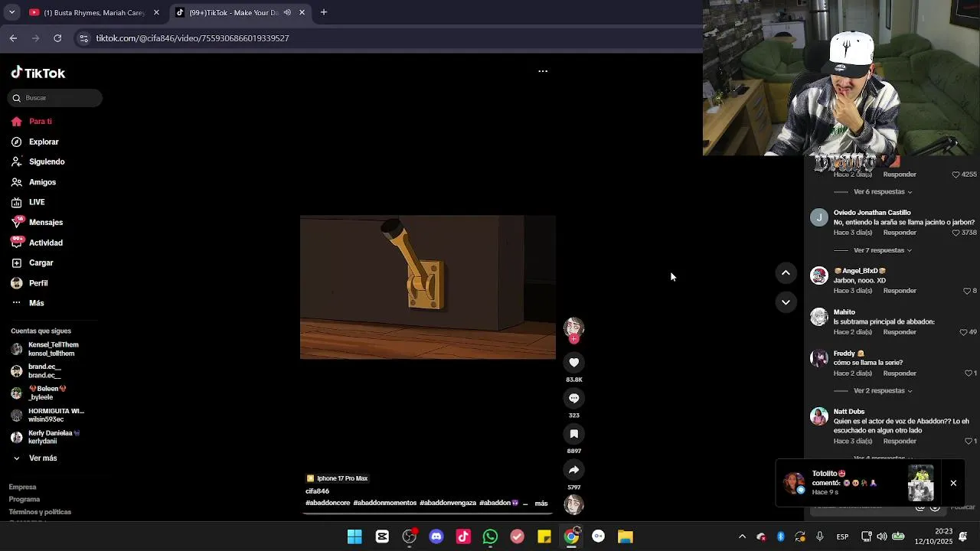Open the spinning sound disc avatar
This screenshot has width=980, height=551.
coord(573,504)
